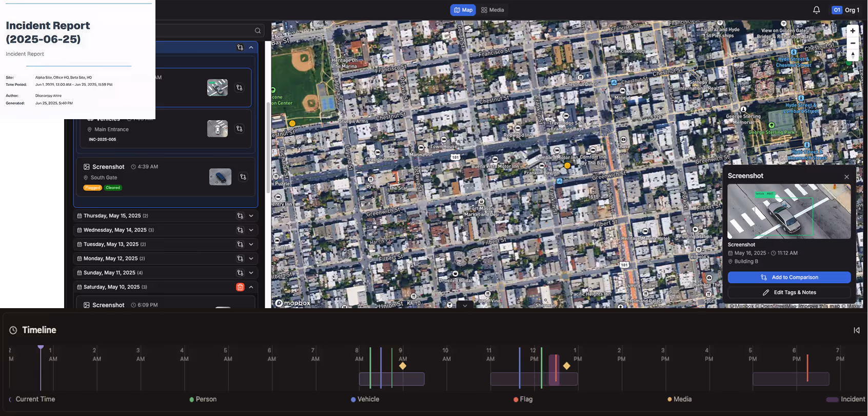The image size is (868, 416).
Task: Open the notifications bell
Action: click(816, 10)
